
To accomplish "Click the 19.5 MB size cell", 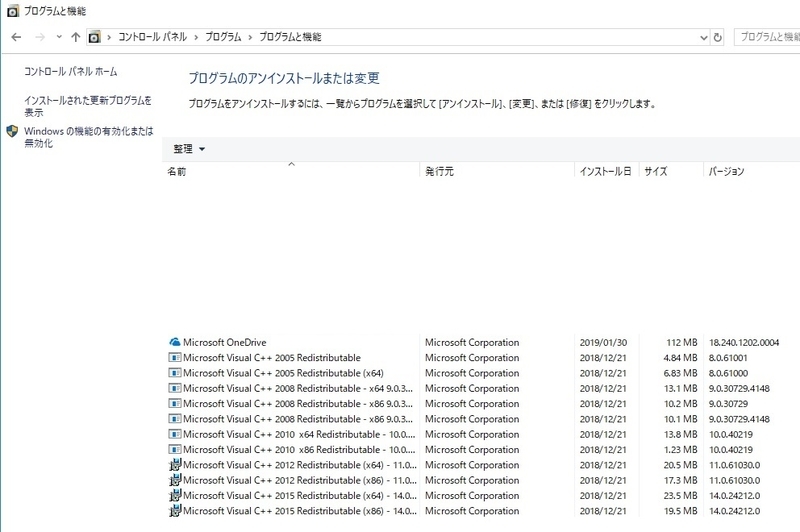I will [681, 511].
